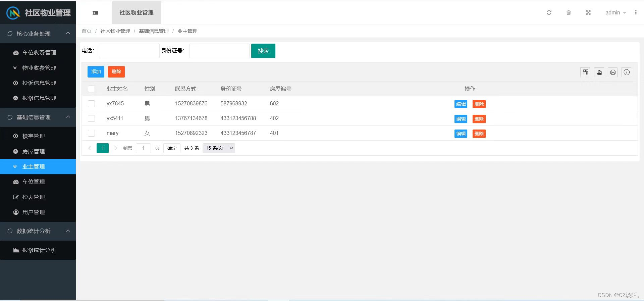The height and width of the screenshot is (301, 644).
Task: Toggle fullscreen with the expand icon
Action: click(x=588, y=12)
